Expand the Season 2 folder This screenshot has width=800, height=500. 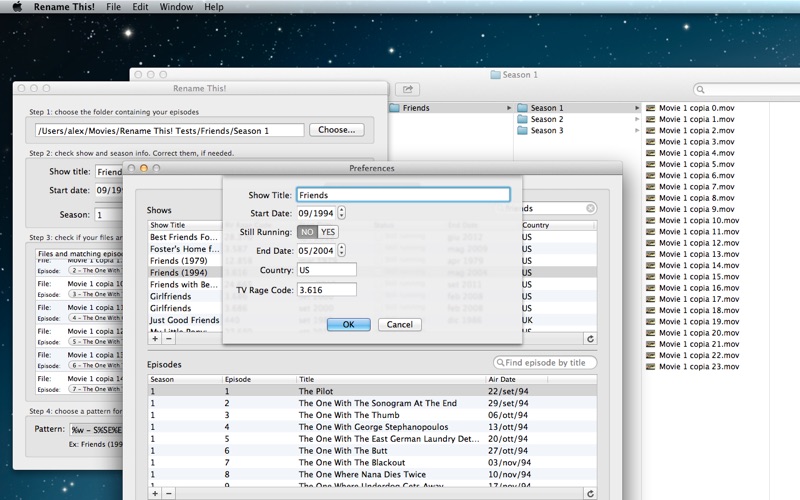click(637, 119)
